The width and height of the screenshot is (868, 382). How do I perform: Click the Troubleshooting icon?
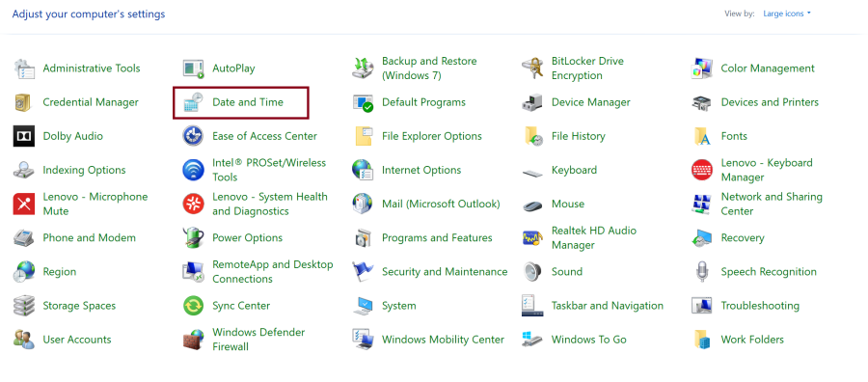[702, 306]
